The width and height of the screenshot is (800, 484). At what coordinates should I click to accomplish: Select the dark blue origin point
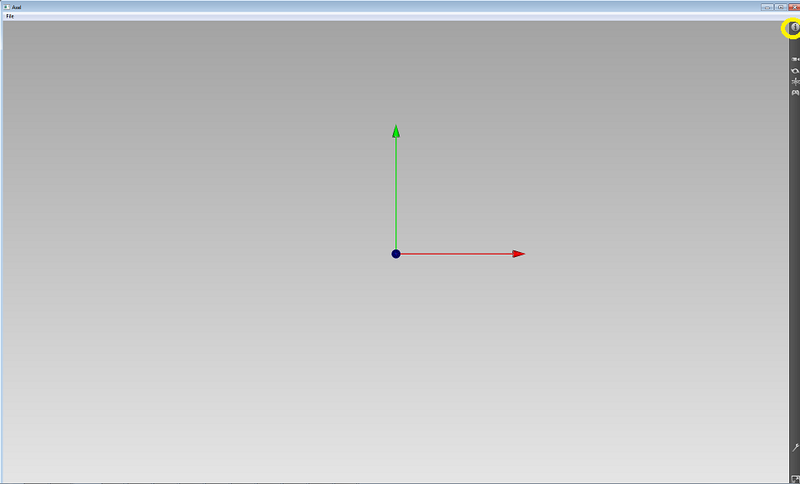click(396, 254)
